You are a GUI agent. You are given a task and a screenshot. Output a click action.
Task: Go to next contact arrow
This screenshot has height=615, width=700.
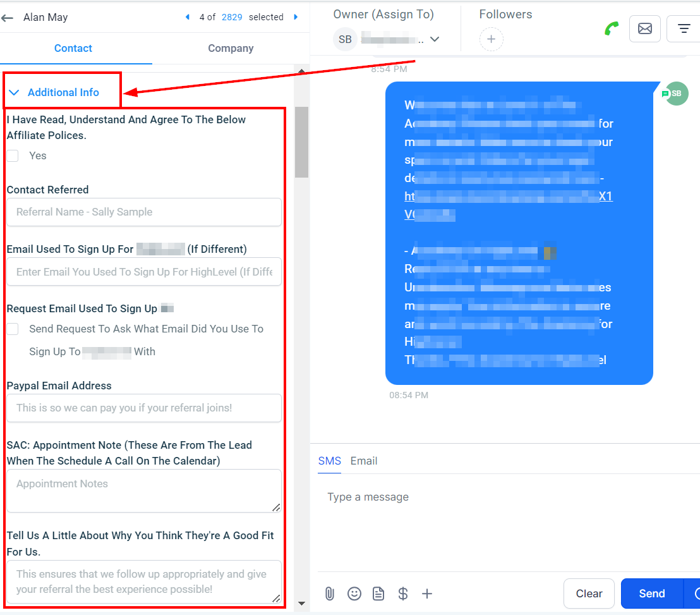coord(296,17)
